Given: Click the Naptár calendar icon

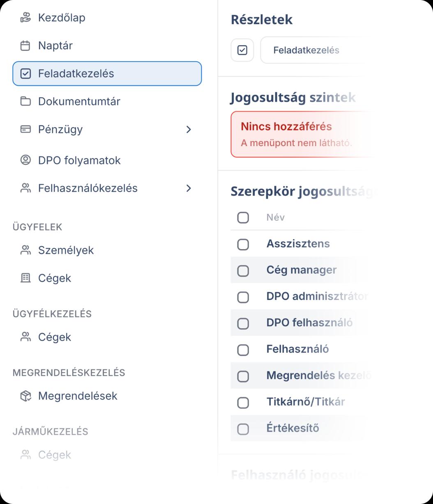Looking at the screenshot, I should click(x=25, y=46).
